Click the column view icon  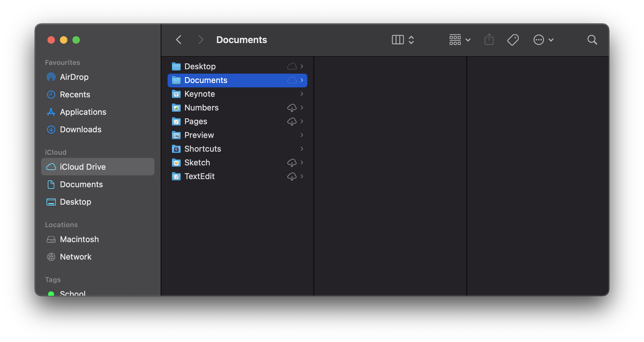(398, 40)
